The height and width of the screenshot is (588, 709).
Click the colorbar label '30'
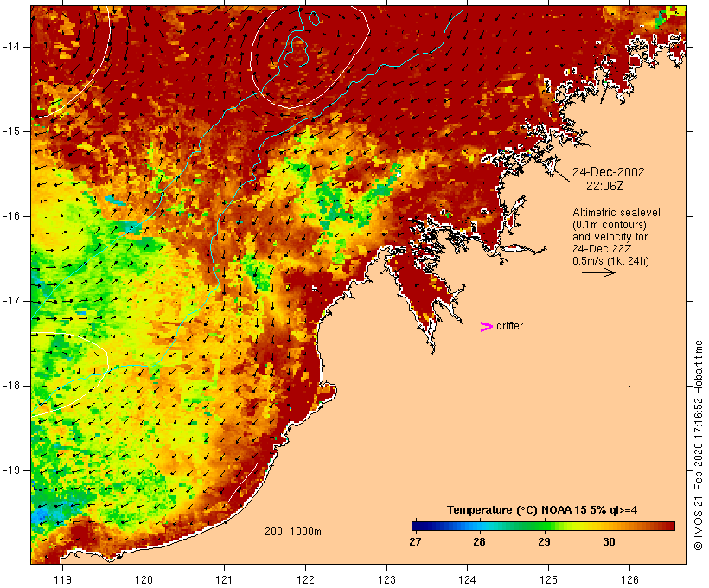click(609, 541)
